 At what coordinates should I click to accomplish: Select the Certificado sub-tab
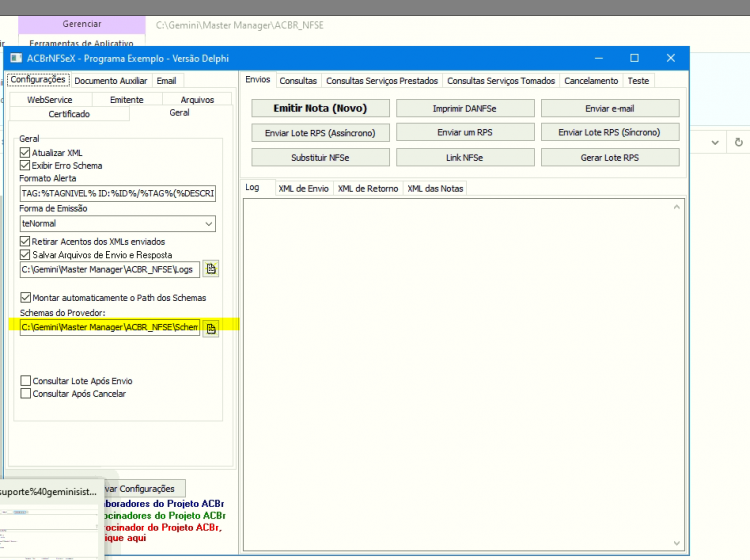coord(69,114)
